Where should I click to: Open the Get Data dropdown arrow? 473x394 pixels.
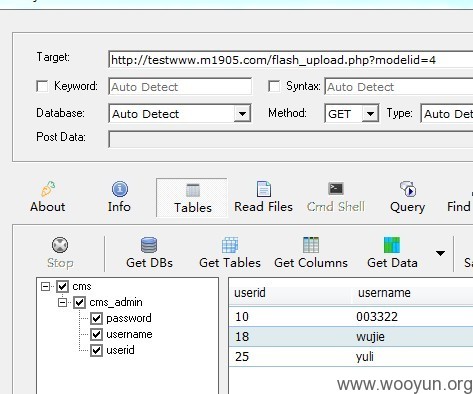[440, 253]
